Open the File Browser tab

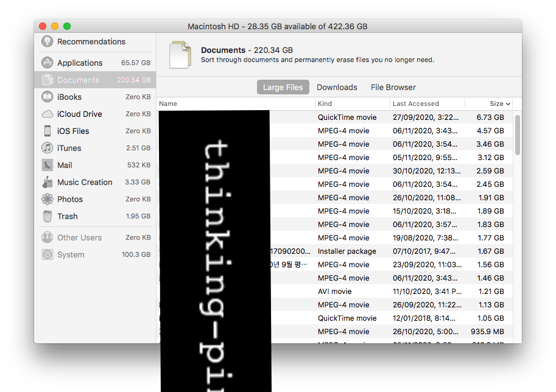click(x=393, y=87)
